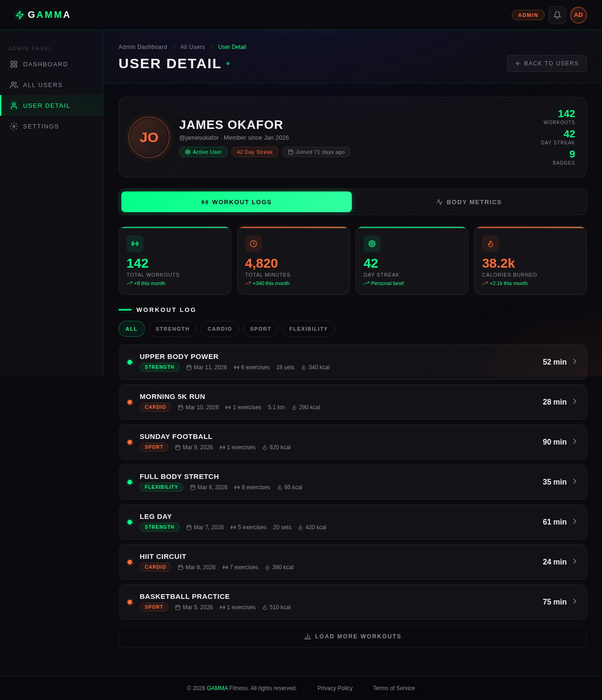Click the GAMMA lightning bolt logo icon
This screenshot has width=602, height=700.
click(20, 15)
